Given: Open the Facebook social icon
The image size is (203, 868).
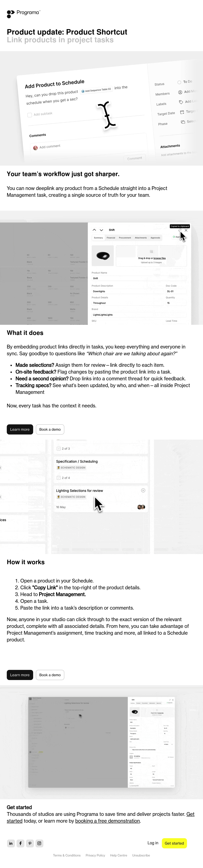Looking at the screenshot, I should tap(20, 843).
